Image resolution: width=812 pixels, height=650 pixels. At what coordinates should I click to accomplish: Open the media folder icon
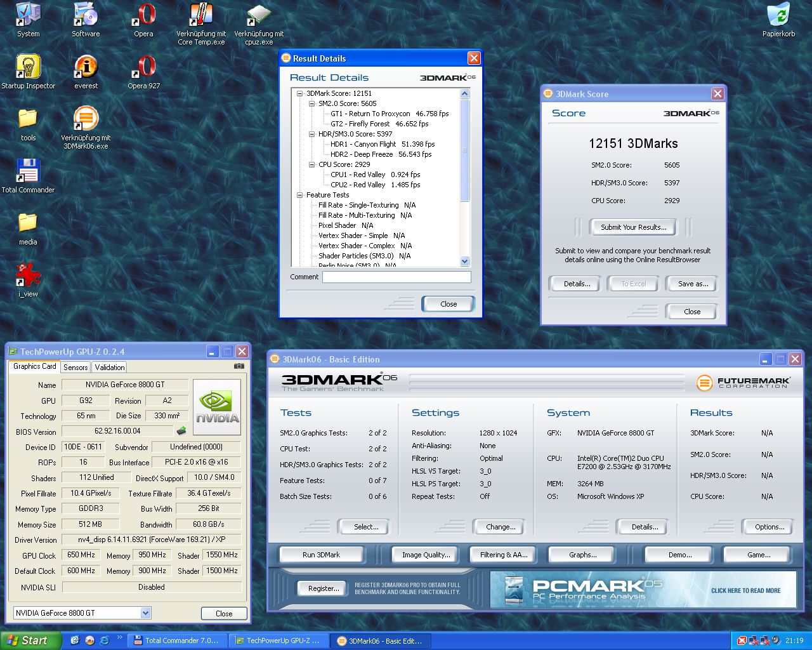[28, 228]
